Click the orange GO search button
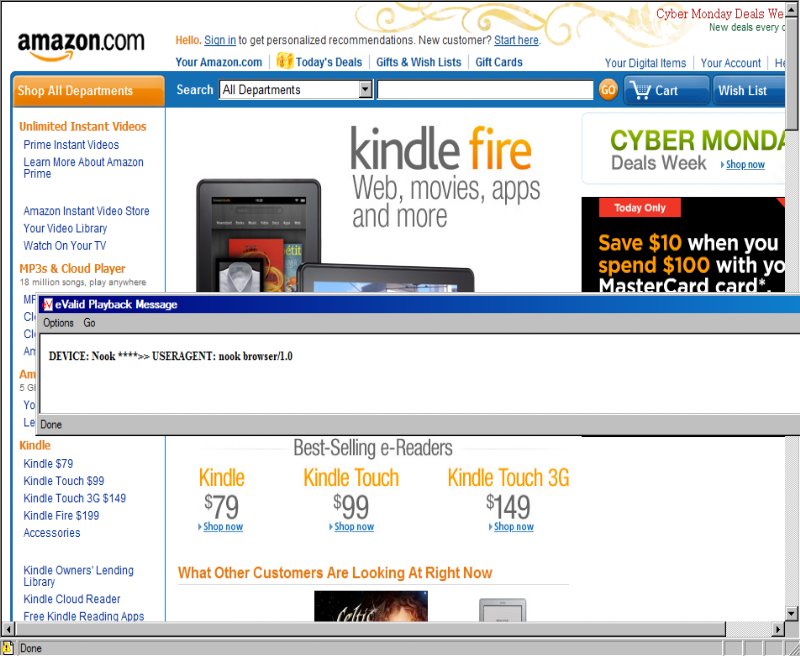800x656 pixels. tap(608, 90)
